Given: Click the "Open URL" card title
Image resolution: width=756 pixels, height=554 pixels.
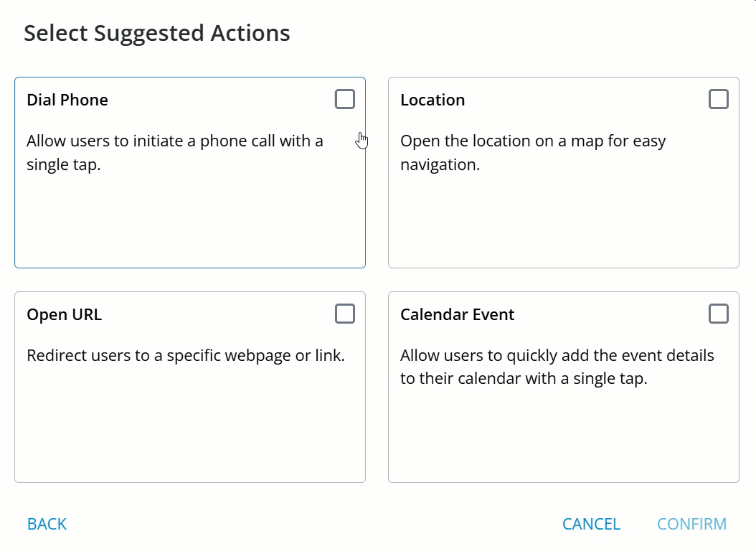Looking at the screenshot, I should click(x=64, y=314).
